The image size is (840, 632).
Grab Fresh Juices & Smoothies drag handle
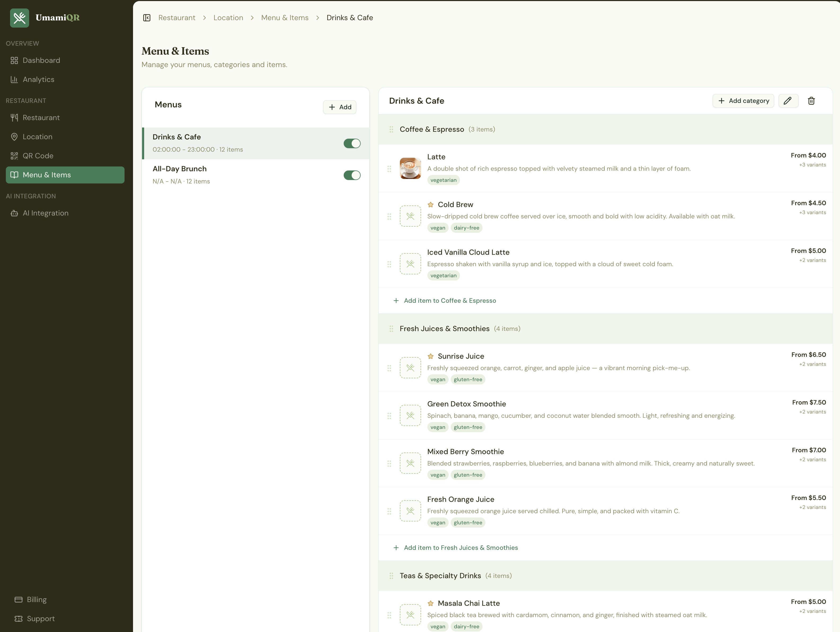(x=391, y=329)
